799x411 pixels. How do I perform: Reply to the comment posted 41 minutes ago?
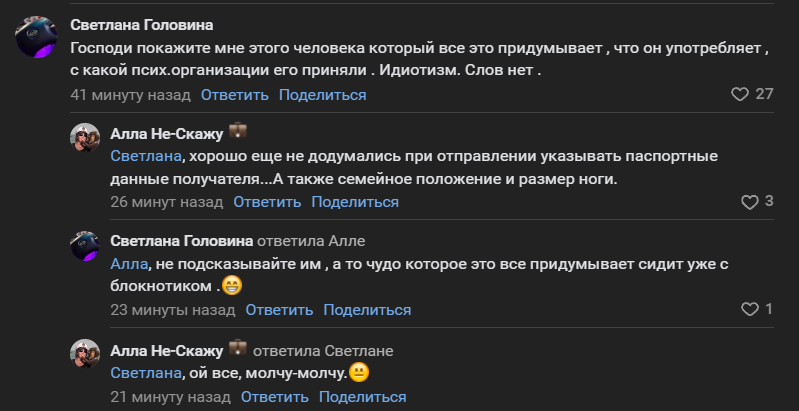tap(235, 95)
